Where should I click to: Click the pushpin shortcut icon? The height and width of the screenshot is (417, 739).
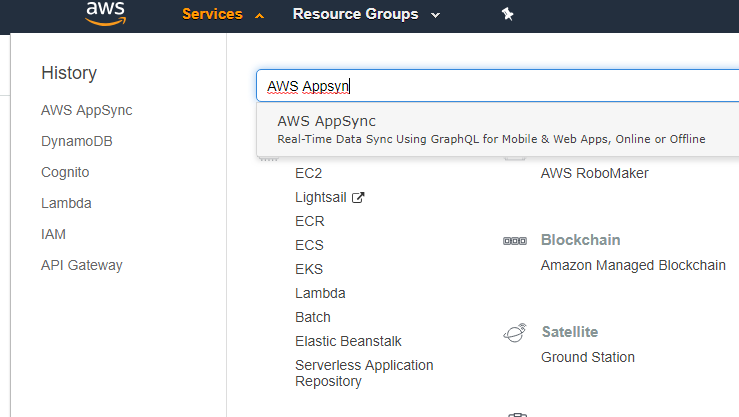click(507, 14)
